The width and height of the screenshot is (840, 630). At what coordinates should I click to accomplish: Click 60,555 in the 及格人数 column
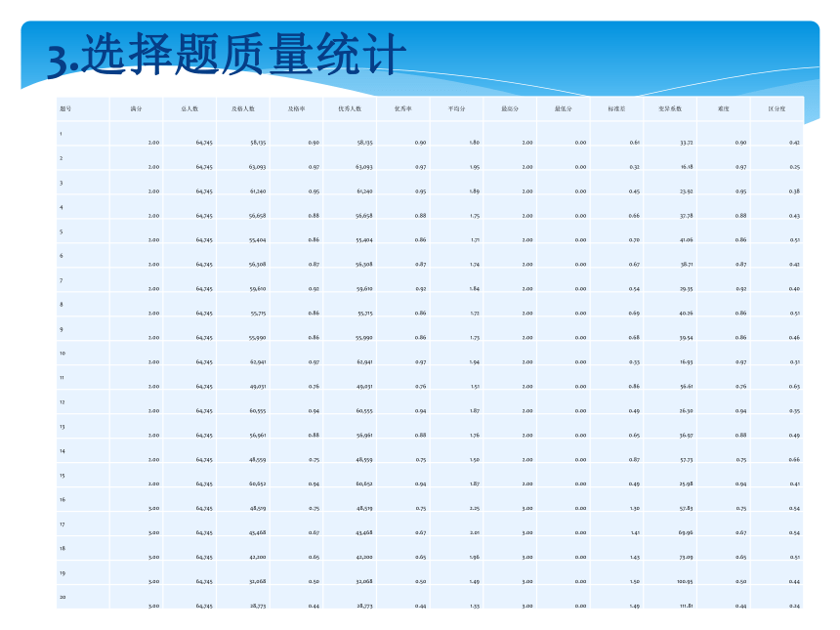258,411
